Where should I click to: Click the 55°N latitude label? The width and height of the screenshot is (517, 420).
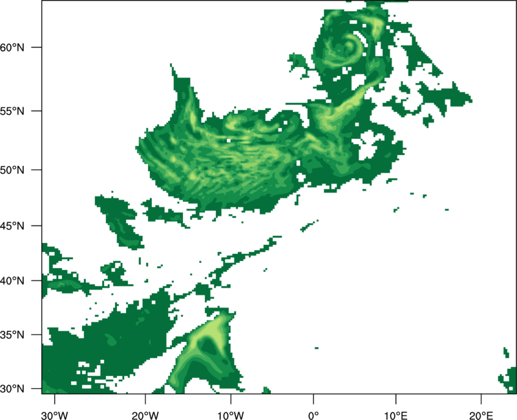[x=12, y=111]
